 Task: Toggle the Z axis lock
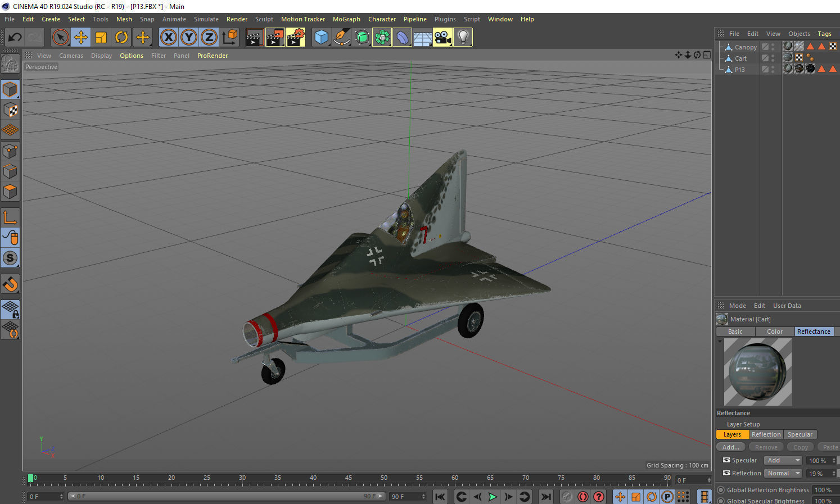209,38
